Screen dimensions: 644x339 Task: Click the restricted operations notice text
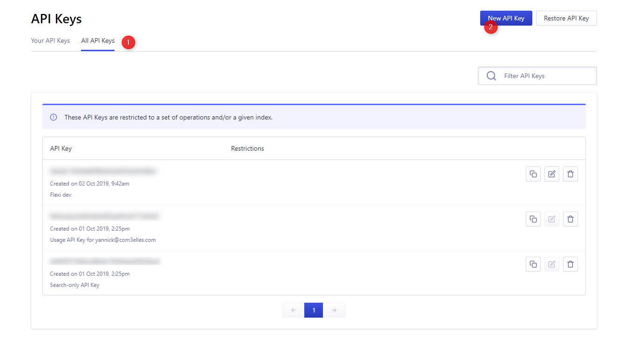click(x=168, y=117)
